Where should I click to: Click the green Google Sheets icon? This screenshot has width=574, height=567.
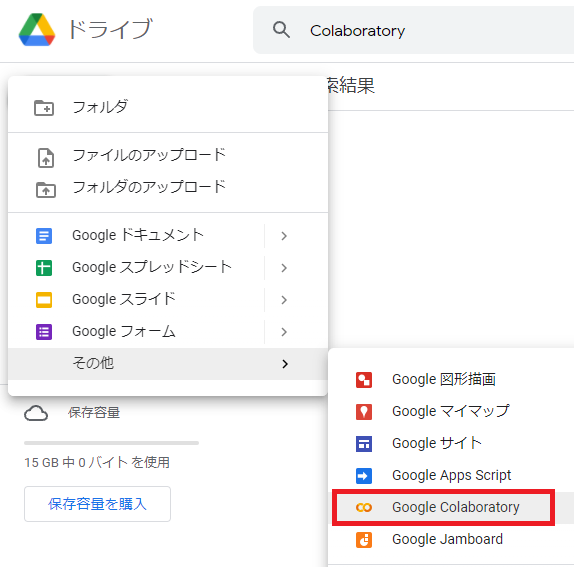[x=44, y=268]
